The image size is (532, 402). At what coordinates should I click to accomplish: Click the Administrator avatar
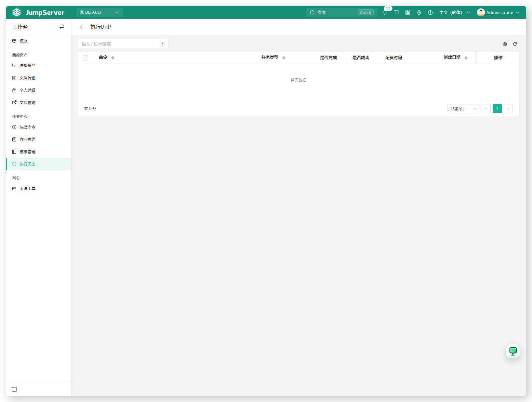[x=481, y=12]
